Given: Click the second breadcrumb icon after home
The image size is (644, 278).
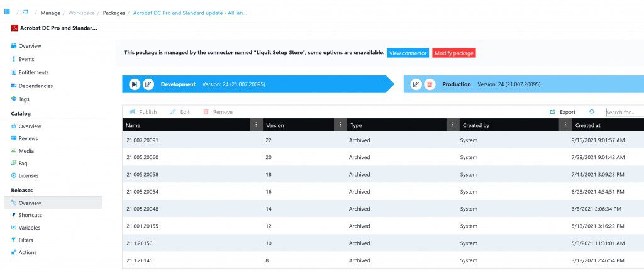Looking at the screenshot, I should click(x=26, y=12).
